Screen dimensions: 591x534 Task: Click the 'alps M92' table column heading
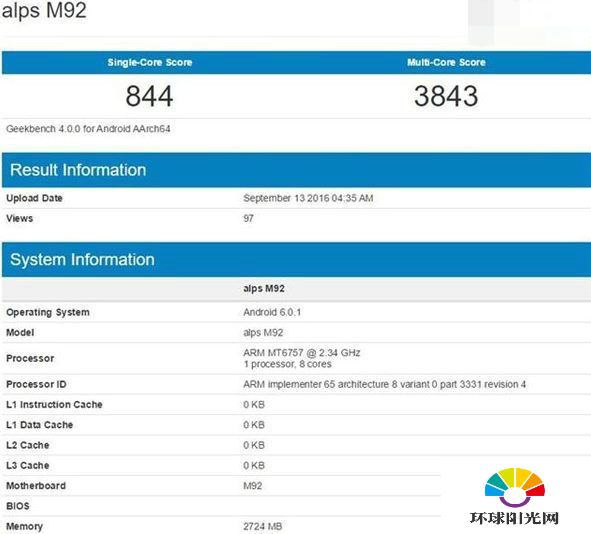264,289
